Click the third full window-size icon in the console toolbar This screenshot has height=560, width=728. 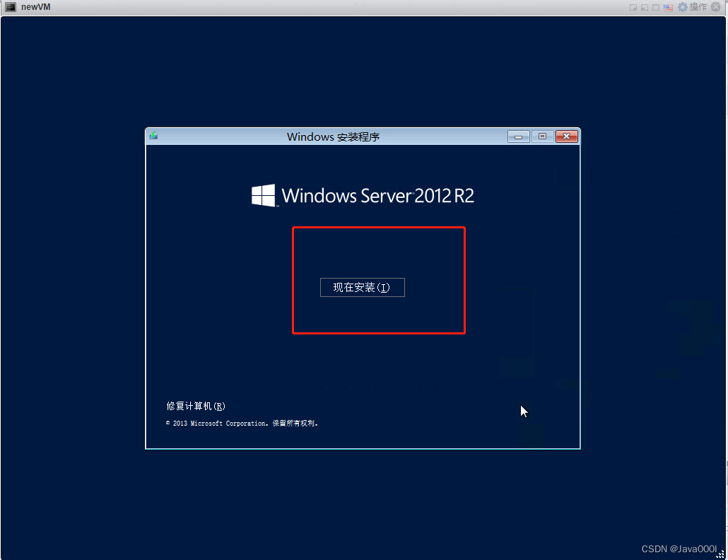656,8
